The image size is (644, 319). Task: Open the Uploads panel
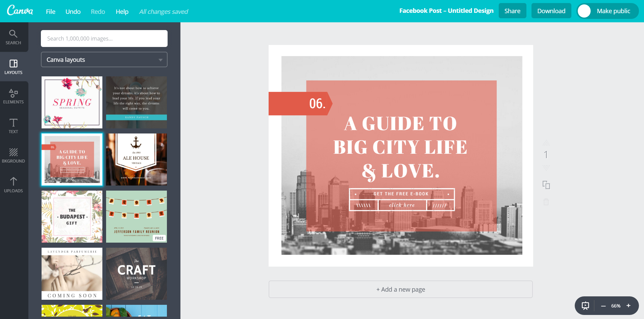click(x=14, y=184)
